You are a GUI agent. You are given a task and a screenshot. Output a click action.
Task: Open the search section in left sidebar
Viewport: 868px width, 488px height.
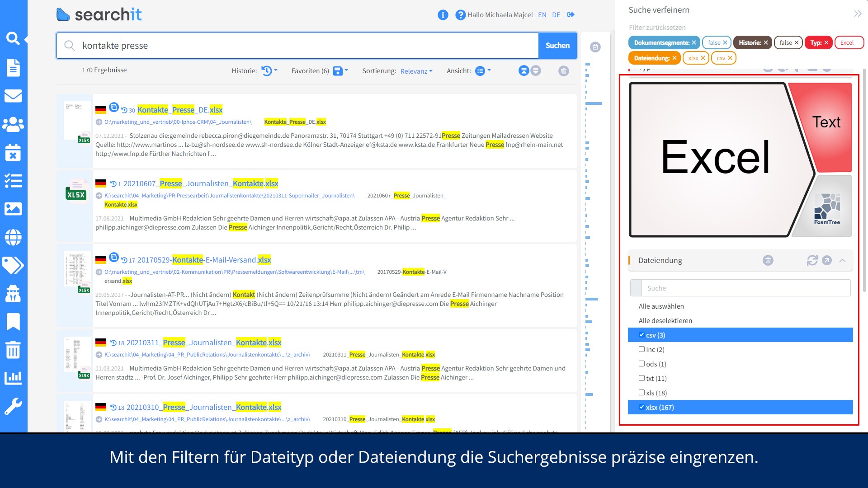[x=13, y=39]
